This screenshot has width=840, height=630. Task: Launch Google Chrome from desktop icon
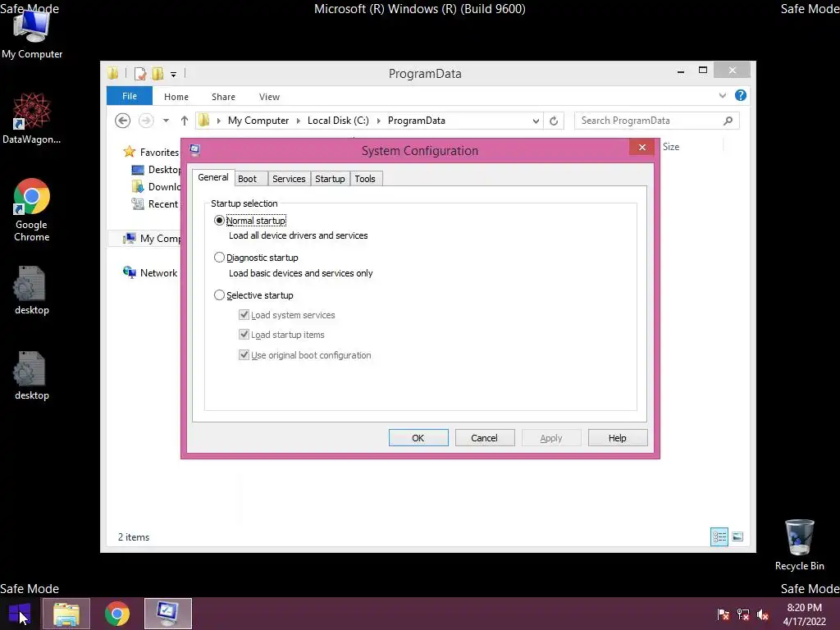point(32,209)
